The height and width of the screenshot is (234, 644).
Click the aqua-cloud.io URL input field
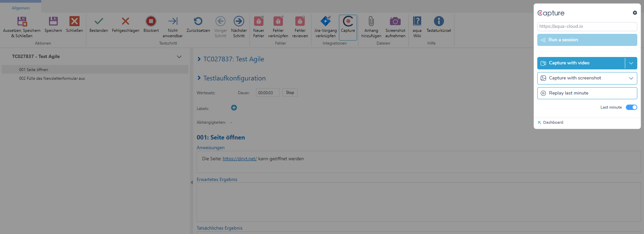pyautogui.click(x=587, y=26)
